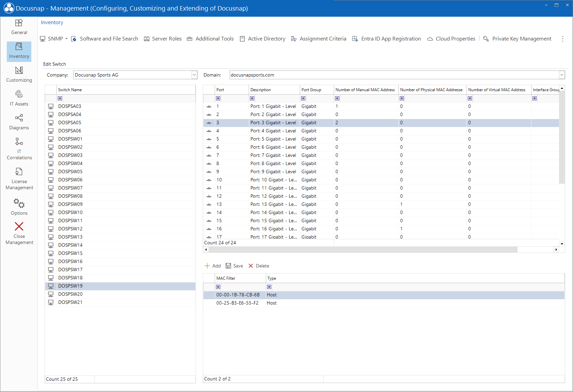Viewport: 573px width, 392px height.
Task: Open IT Assets in sidebar
Action: (19, 98)
